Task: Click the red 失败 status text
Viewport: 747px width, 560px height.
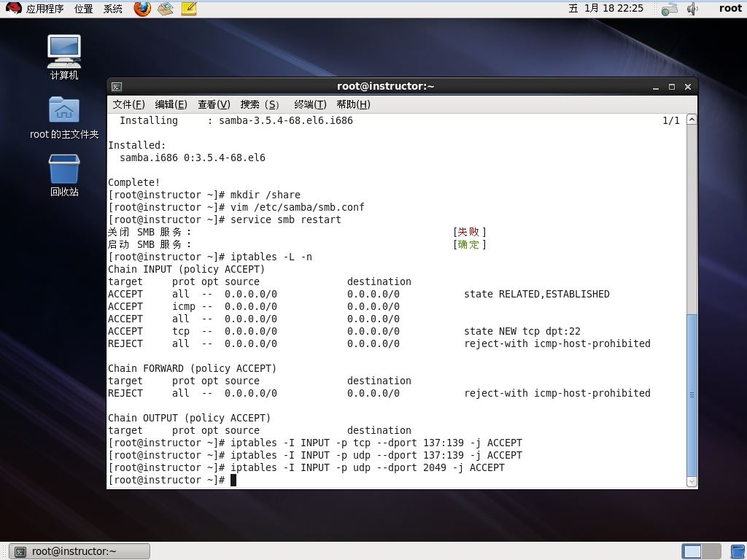Action: 468,232
